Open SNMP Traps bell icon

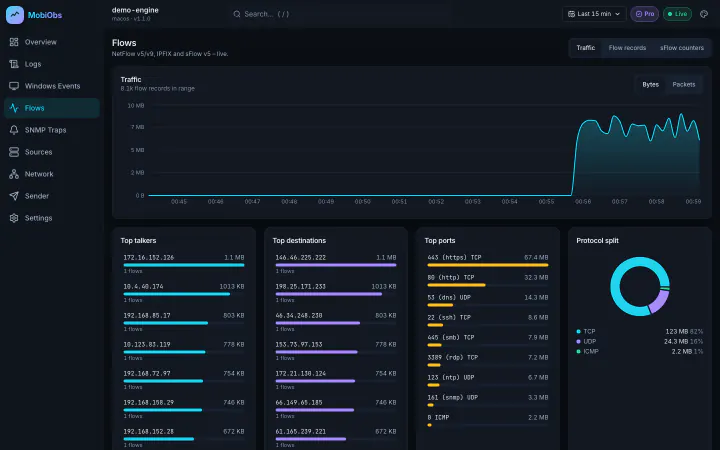coord(14,130)
